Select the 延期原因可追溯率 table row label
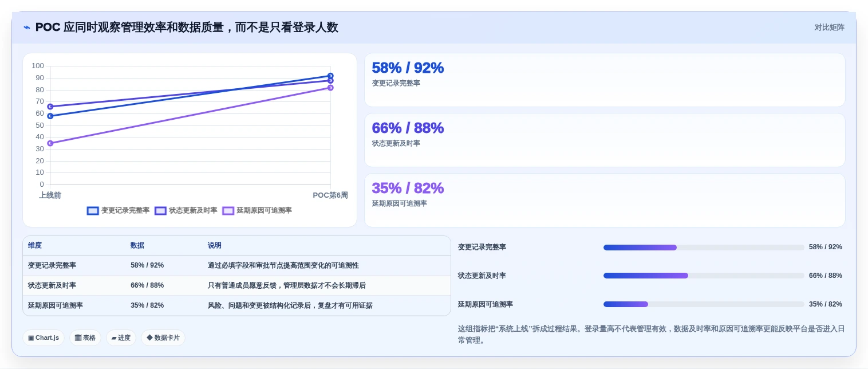Screen dimensions: 868x369 coord(56,305)
